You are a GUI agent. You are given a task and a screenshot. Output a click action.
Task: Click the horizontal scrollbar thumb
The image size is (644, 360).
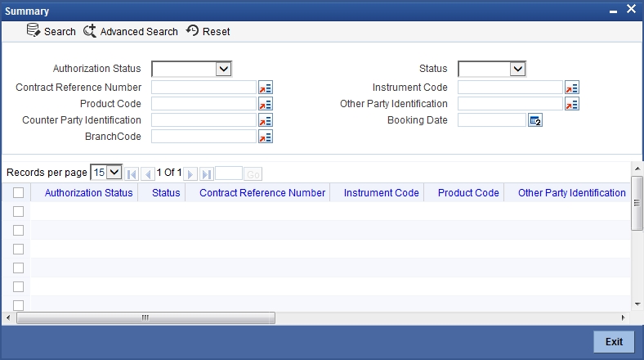[x=145, y=317]
